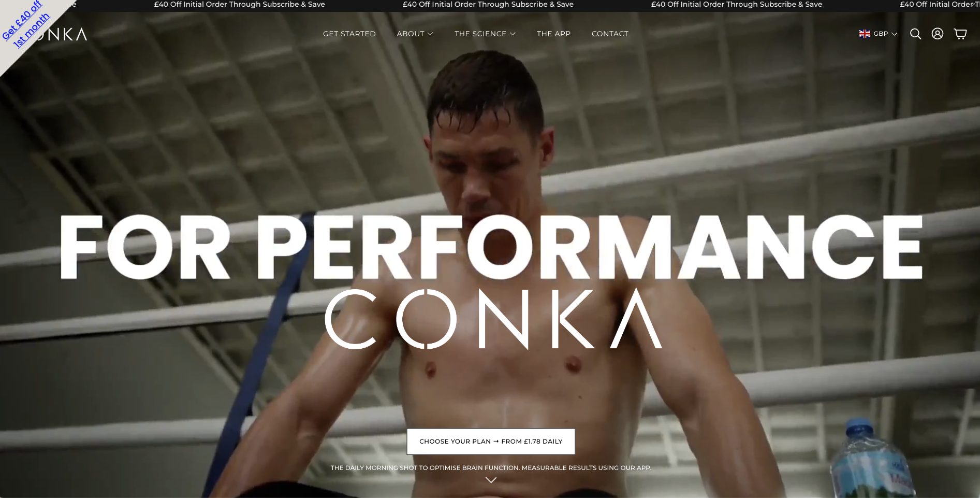Click the third £40 Off banner message
Screen dimensions: 980x498
point(737,4)
